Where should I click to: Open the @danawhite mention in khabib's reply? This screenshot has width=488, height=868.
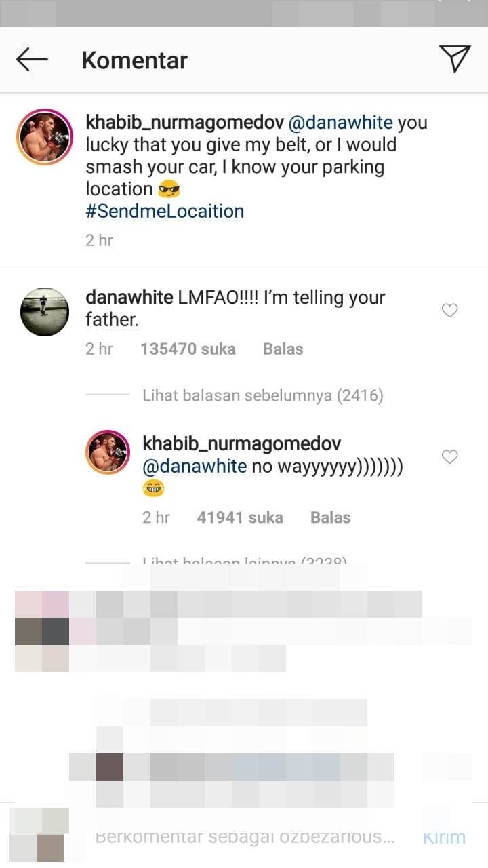tap(195, 467)
